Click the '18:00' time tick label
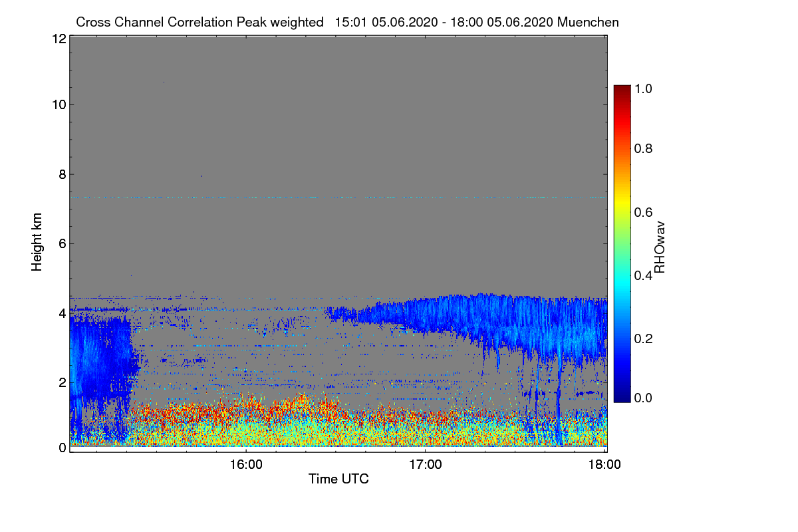Image resolution: width=798 pixels, height=532 pixels. (x=604, y=464)
